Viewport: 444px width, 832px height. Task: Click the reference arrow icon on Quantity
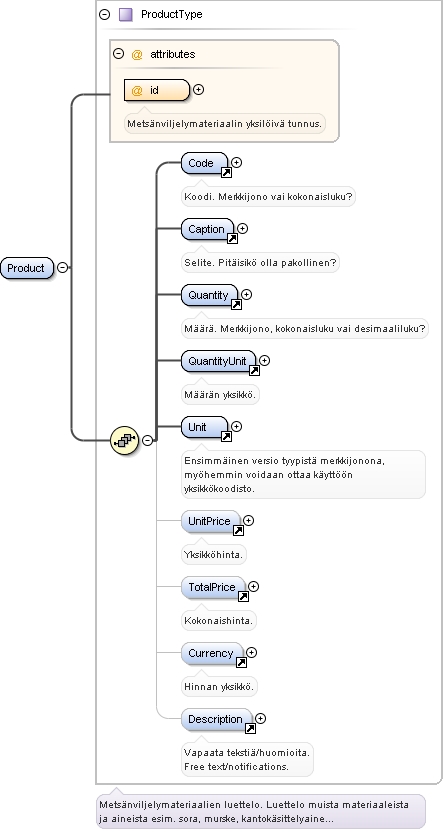[x=237, y=305]
